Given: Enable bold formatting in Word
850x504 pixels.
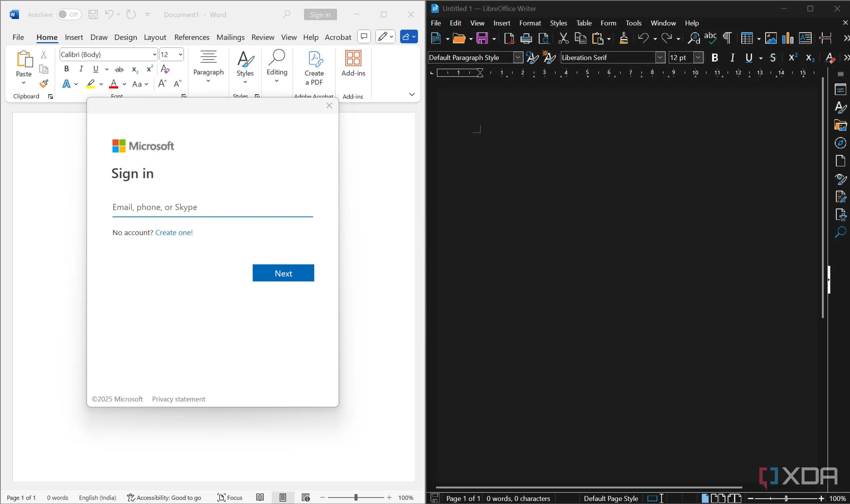Looking at the screenshot, I should [66, 69].
